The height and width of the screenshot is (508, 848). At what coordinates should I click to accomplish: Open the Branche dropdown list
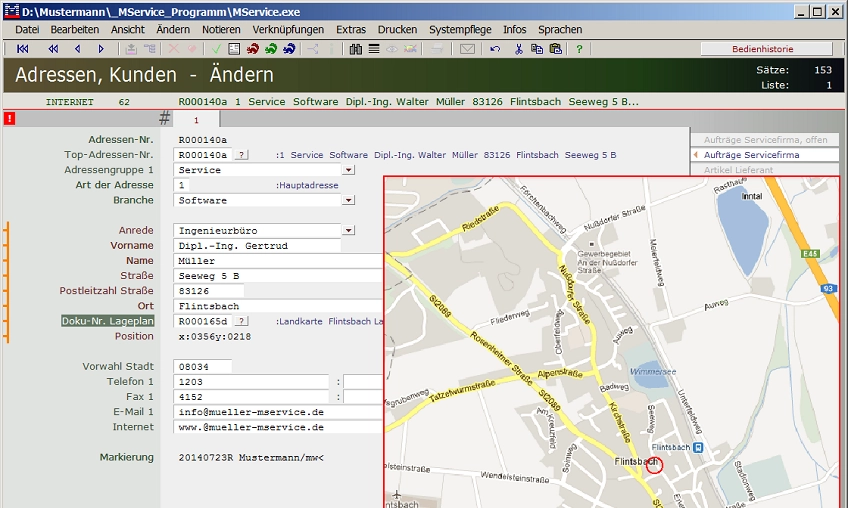pos(348,200)
